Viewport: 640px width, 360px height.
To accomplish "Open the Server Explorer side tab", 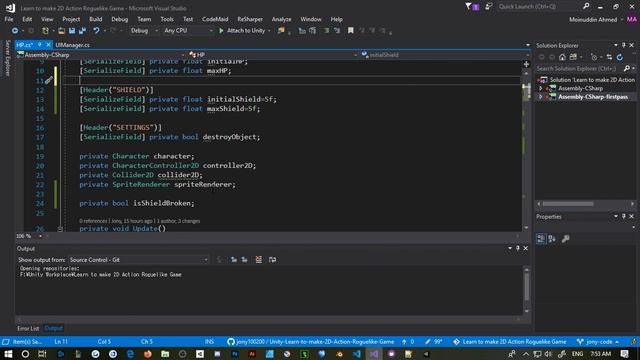I will pos(7,58).
